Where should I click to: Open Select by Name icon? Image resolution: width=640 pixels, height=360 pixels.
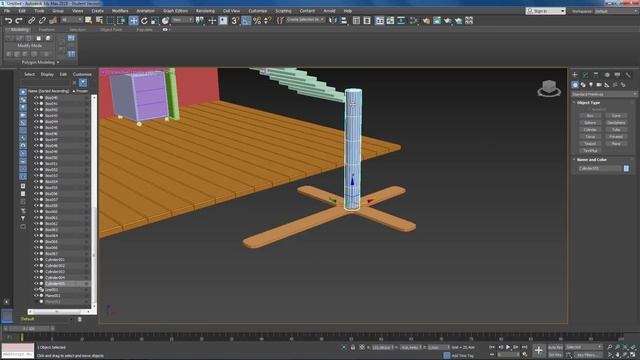99,20
